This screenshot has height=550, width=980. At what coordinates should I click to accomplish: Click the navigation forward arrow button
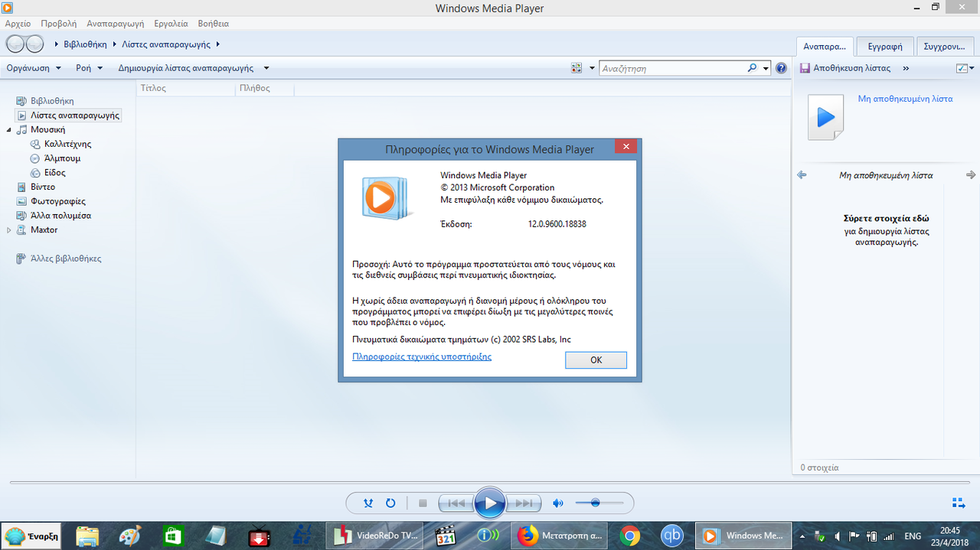click(35, 44)
